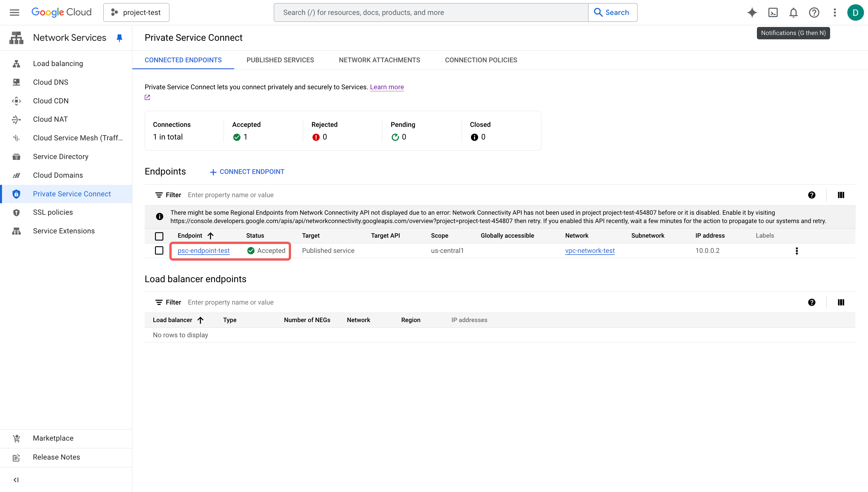Click the Connect Endpoint button
The height and width of the screenshot is (492, 868).
247,172
